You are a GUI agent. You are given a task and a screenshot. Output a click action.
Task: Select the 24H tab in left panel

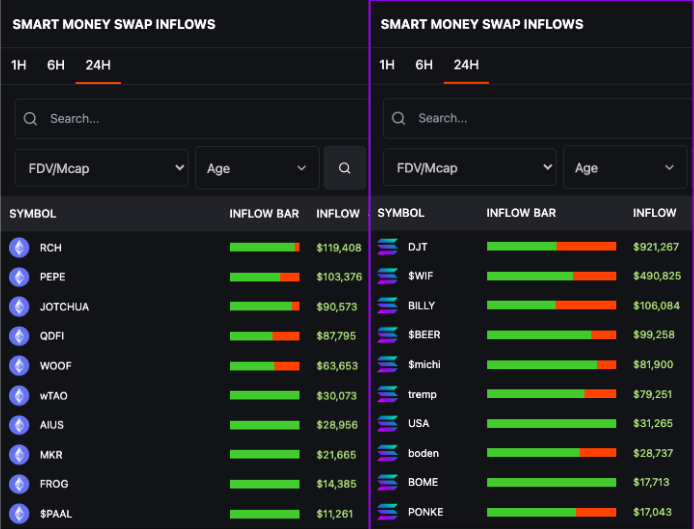point(98,65)
